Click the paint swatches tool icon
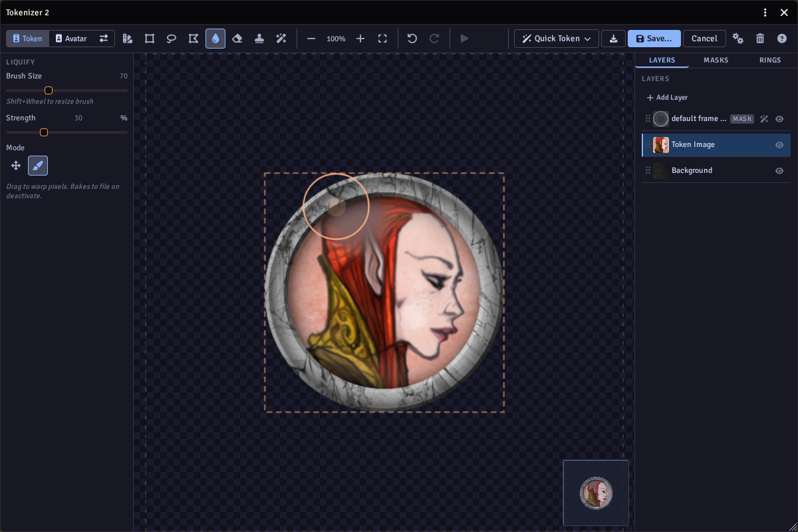 pos(128,39)
